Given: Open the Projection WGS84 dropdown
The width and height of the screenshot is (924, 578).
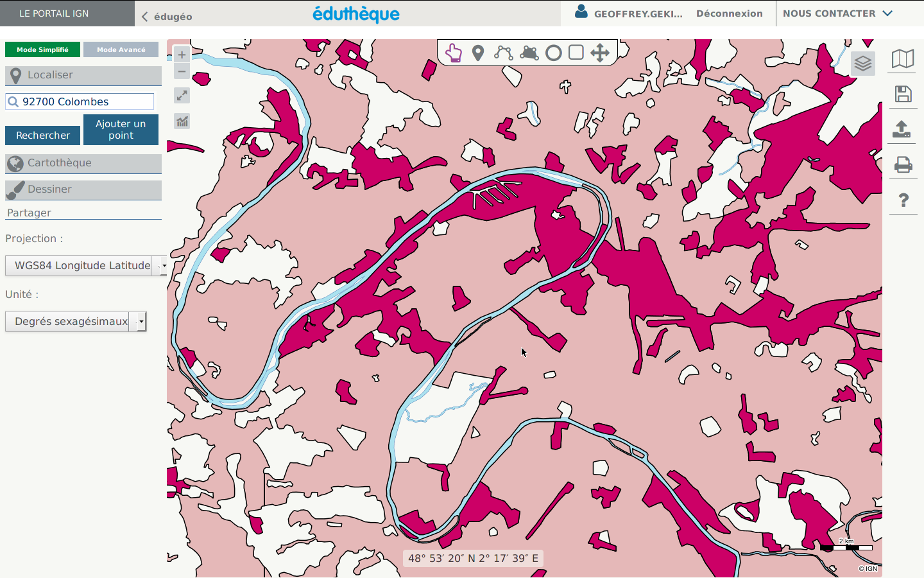Looking at the screenshot, I should coord(86,265).
